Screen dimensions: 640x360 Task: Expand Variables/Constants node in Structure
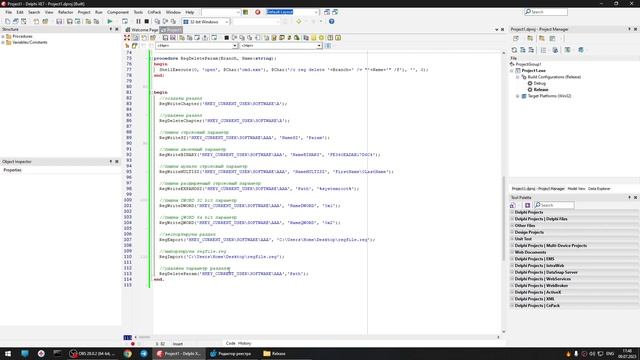pyautogui.click(x=3, y=42)
